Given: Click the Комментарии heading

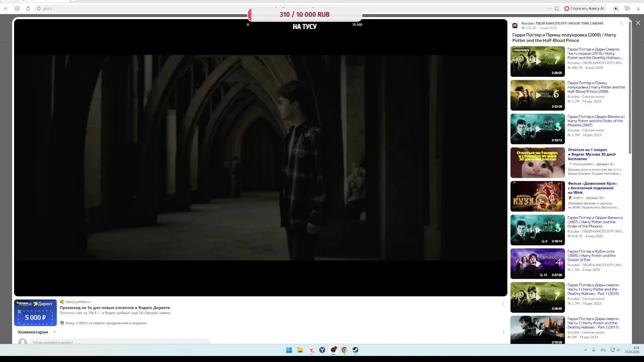Looking at the screenshot, I should point(33,332).
